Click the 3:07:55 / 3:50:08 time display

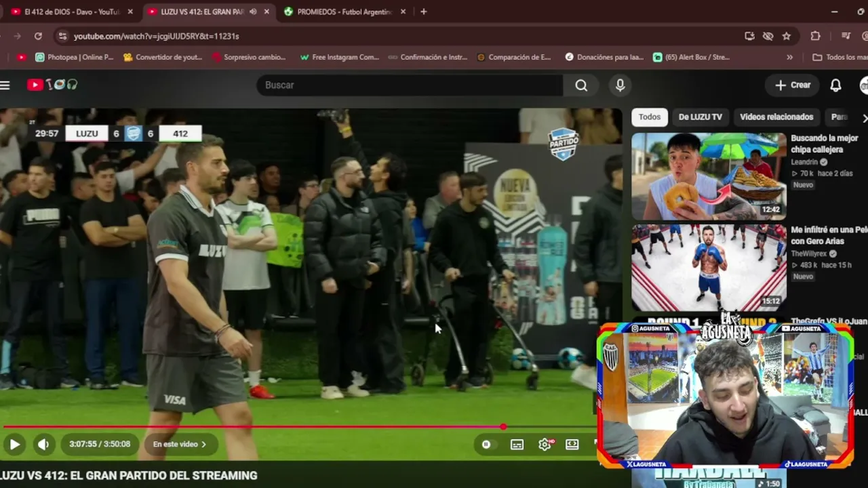coord(100,445)
